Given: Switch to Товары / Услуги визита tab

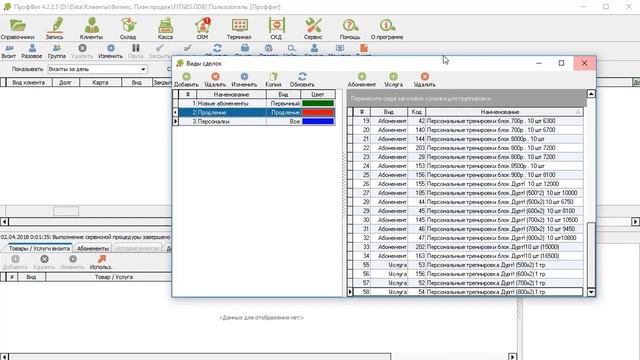Looking at the screenshot, I should 39,248.
